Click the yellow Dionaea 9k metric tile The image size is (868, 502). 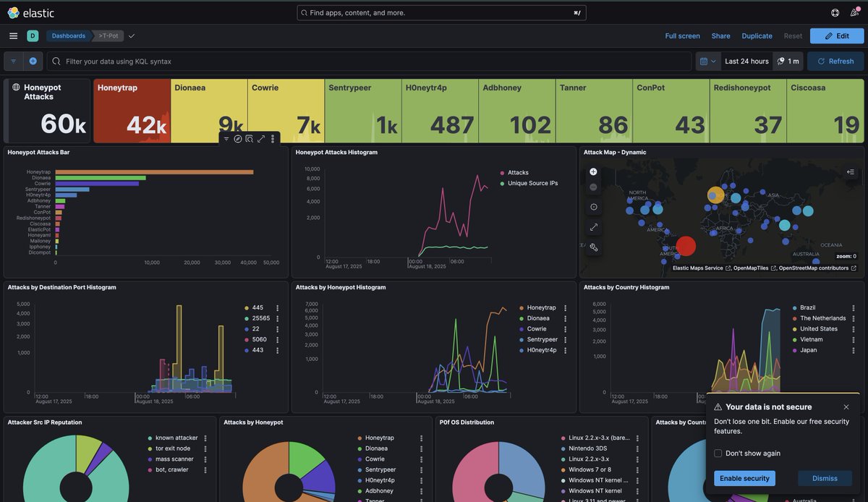(x=209, y=111)
